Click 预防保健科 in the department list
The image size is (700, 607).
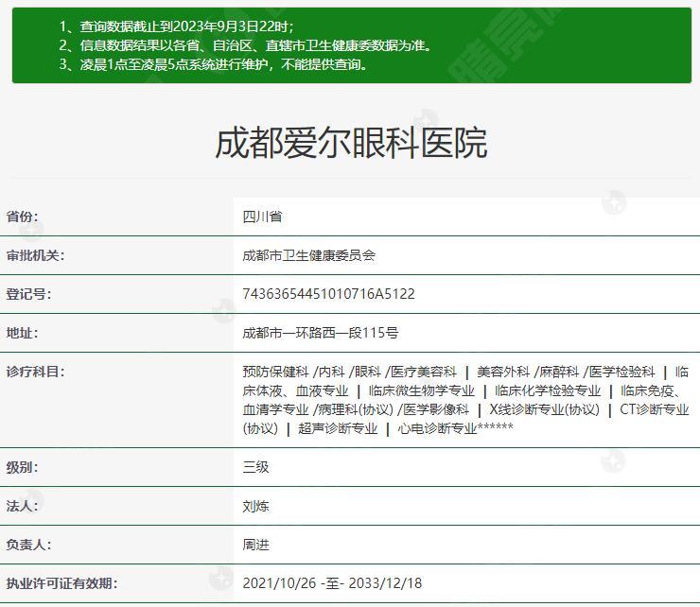point(276,372)
